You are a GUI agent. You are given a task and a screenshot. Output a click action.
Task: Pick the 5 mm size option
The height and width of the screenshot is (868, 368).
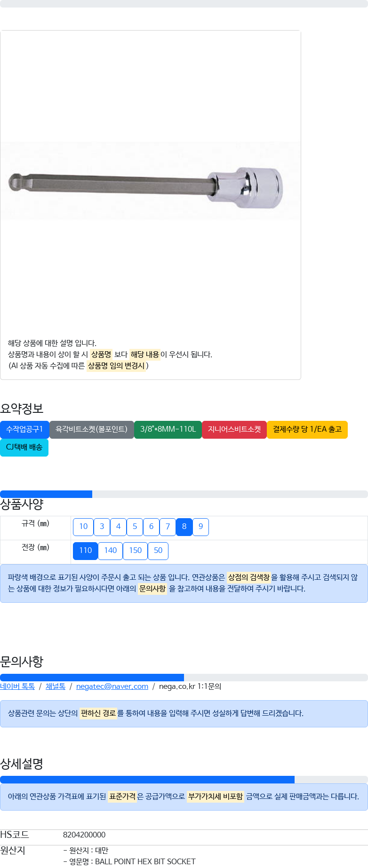point(135,527)
